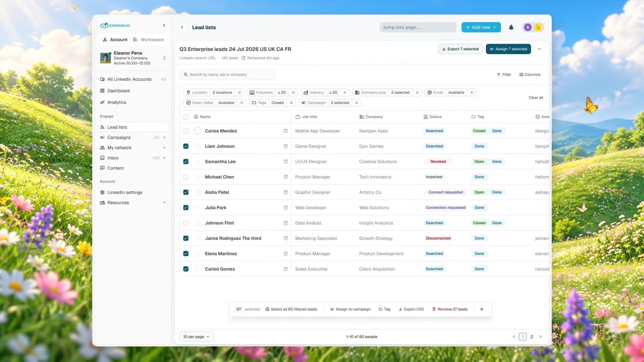
Task: Dismiss the selection action bar
Action: tap(482, 309)
